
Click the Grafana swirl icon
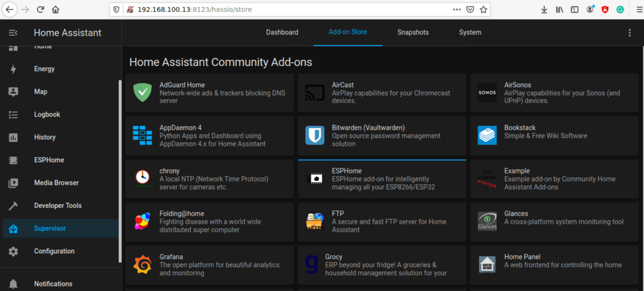(143, 265)
